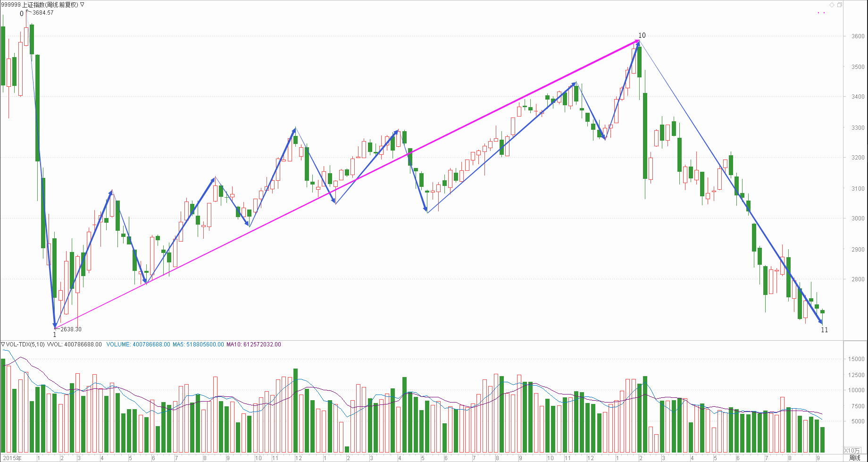Click the 2015年 label on time axis

[x=11, y=458]
